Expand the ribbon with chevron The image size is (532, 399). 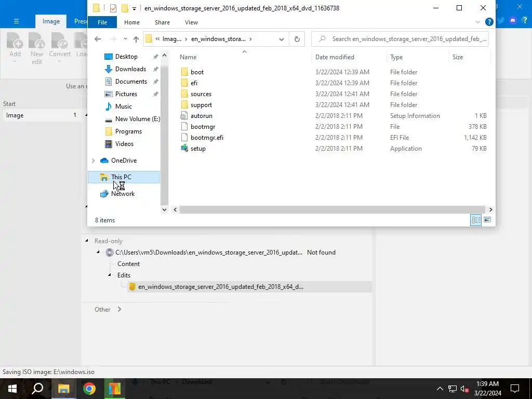[478, 22]
